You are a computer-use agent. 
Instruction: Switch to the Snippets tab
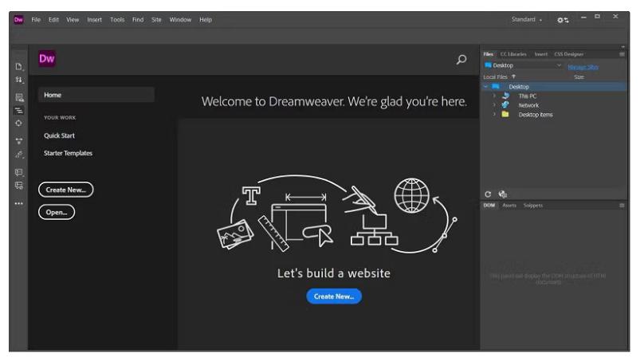click(532, 206)
